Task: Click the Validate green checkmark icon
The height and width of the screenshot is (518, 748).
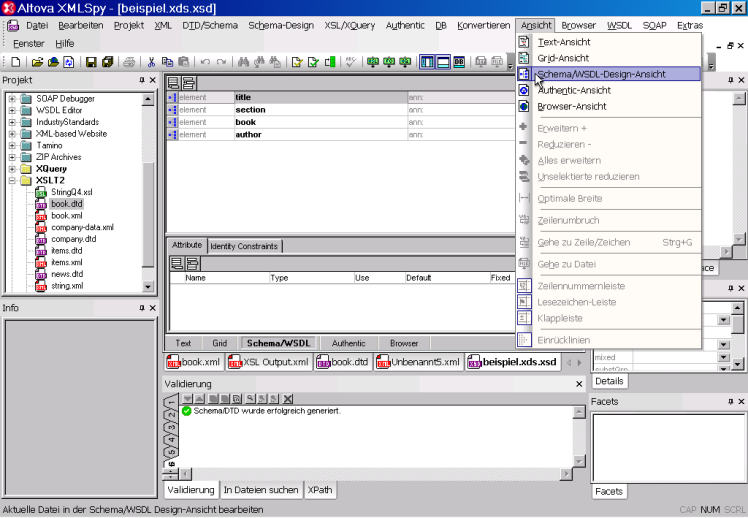Action: pyautogui.click(x=313, y=62)
